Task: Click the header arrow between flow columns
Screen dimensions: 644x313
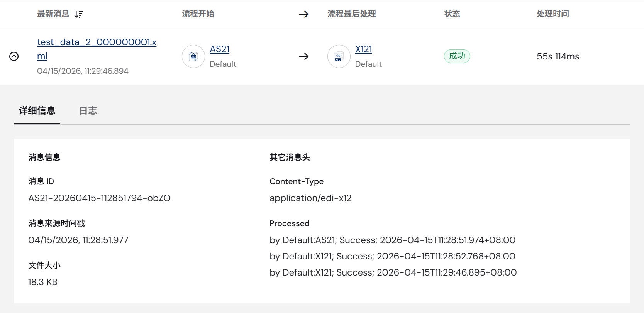Action: tap(304, 14)
